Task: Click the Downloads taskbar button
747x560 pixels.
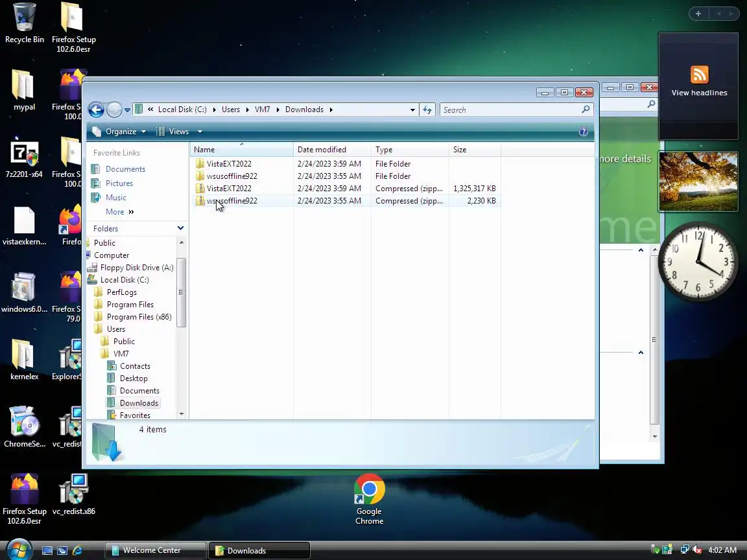Action: click(259, 550)
